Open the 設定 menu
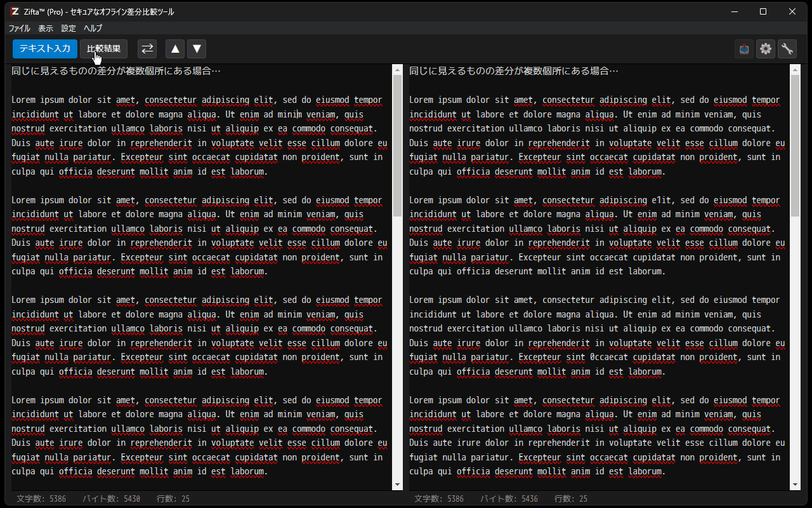The width and height of the screenshot is (812, 508). click(x=69, y=29)
